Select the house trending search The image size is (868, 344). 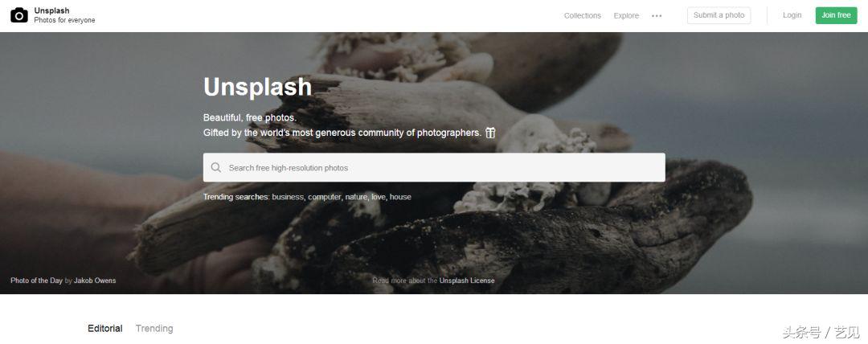[400, 197]
